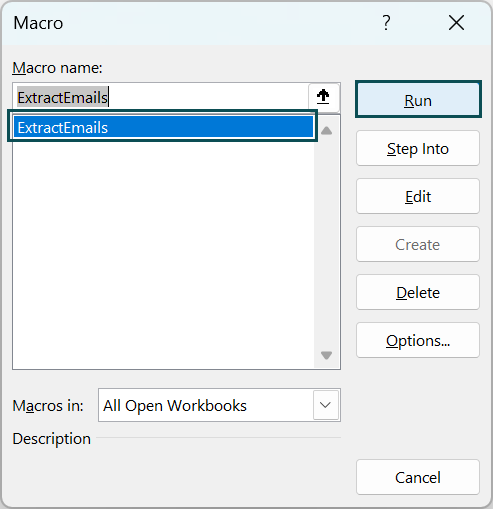Open the macro with the Edit button
The width and height of the screenshot is (493, 509).
tap(418, 196)
